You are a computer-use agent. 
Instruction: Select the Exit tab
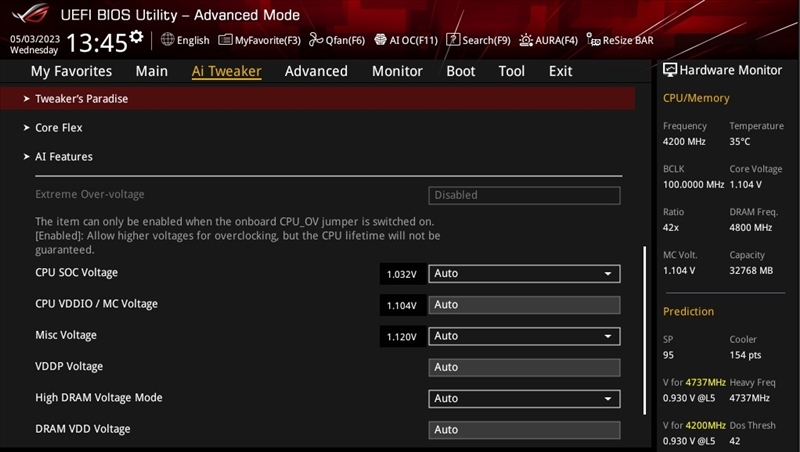click(561, 71)
